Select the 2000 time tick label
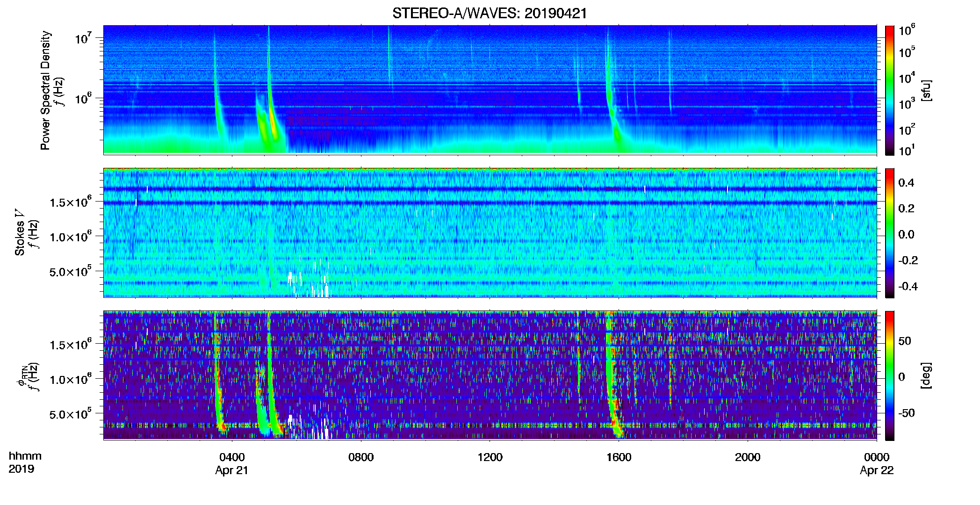Screen dimensions: 980x505 click(x=748, y=457)
